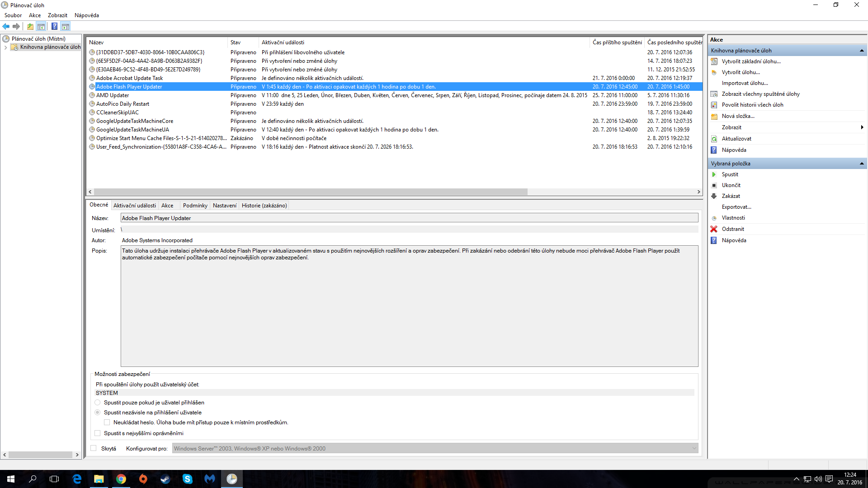Toggle the Skrytá checkbox

94,448
